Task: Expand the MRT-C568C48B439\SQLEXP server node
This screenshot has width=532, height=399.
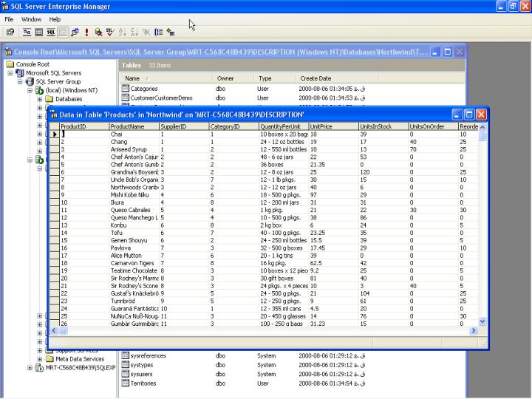Action: click(x=30, y=368)
